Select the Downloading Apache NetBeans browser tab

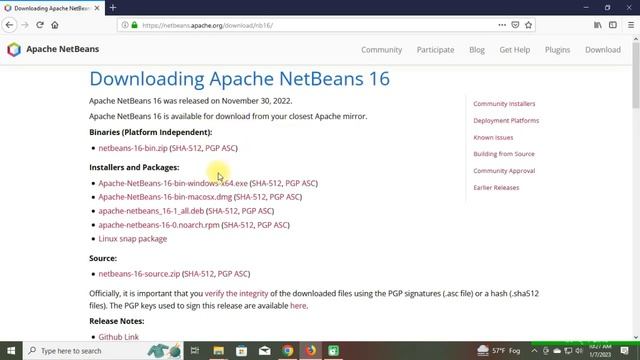click(52, 8)
